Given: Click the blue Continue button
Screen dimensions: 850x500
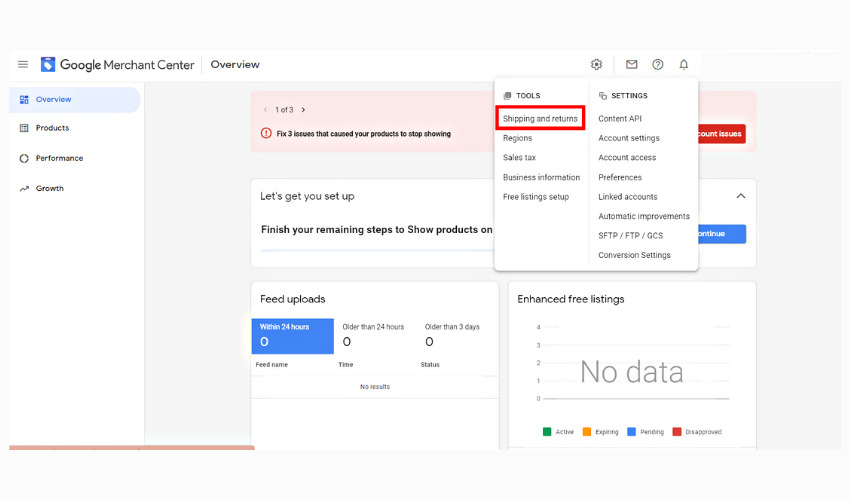Looking at the screenshot, I should tap(722, 234).
